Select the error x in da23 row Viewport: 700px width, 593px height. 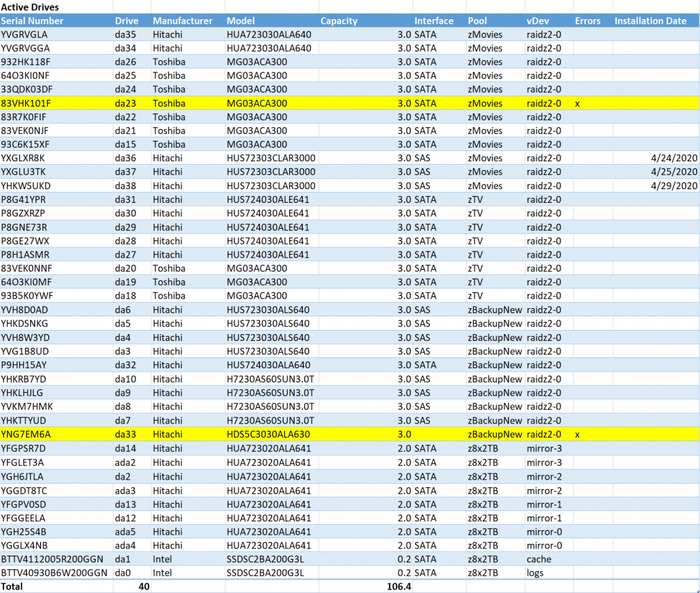click(x=577, y=104)
